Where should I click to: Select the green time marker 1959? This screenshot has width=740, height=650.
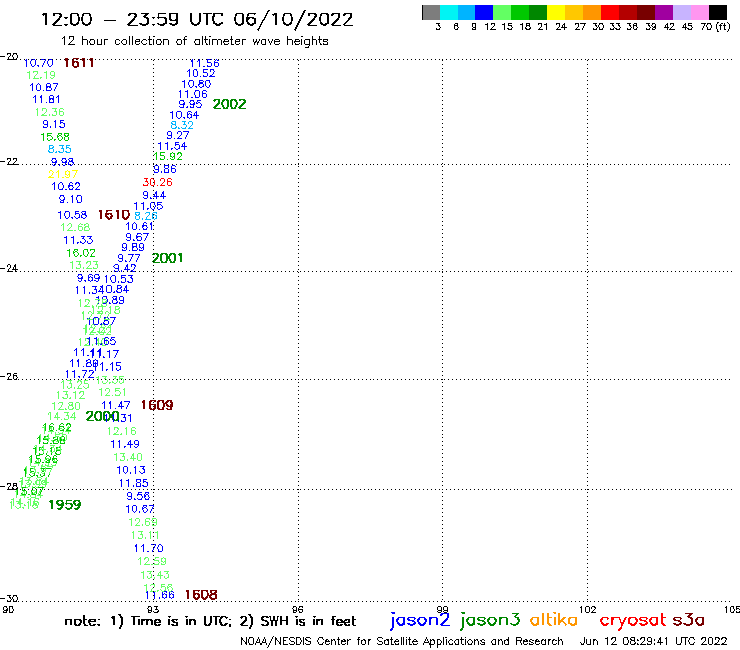tap(65, 505)
